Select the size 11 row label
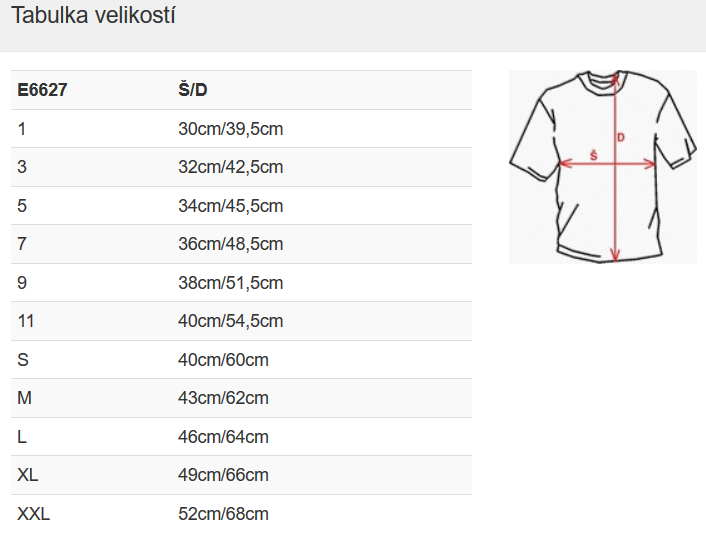 click(x=25, y=321)
